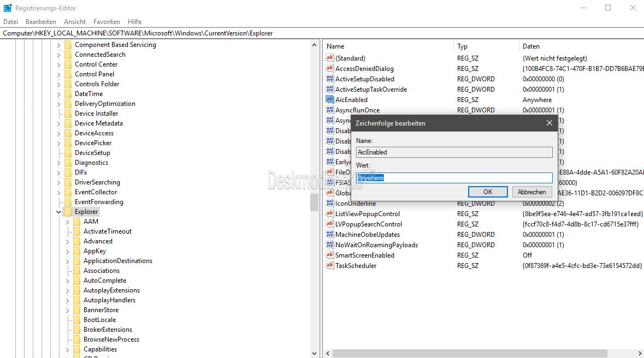Screen dimensions: 644x358
Task: Select the ListViewPopupControl string icon
Action: [x=329, y=213]
